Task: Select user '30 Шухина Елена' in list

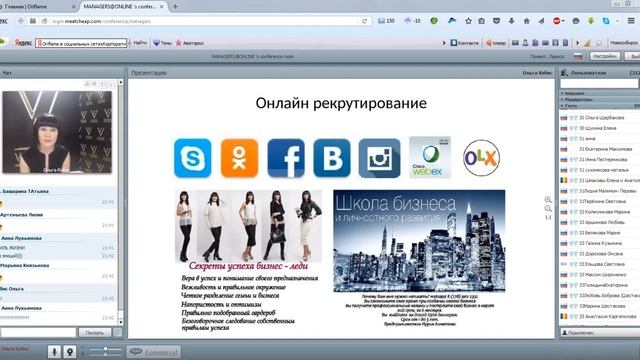Action: (x=600, y=128)
